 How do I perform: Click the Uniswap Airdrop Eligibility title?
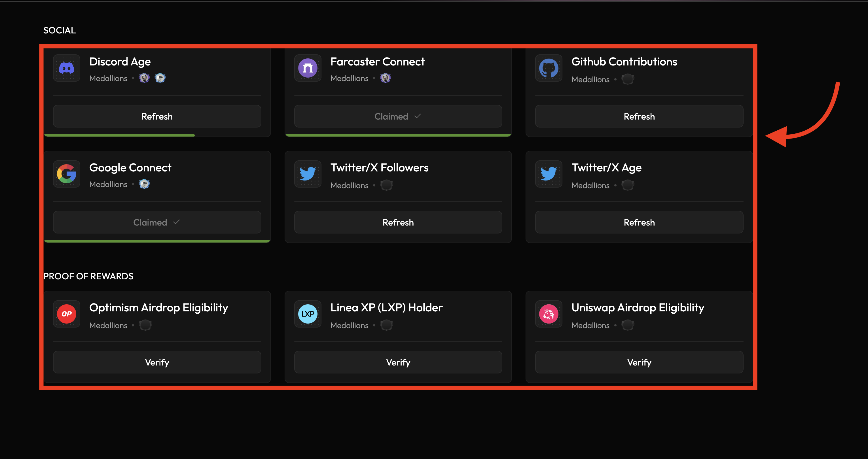tap(638, 308)
